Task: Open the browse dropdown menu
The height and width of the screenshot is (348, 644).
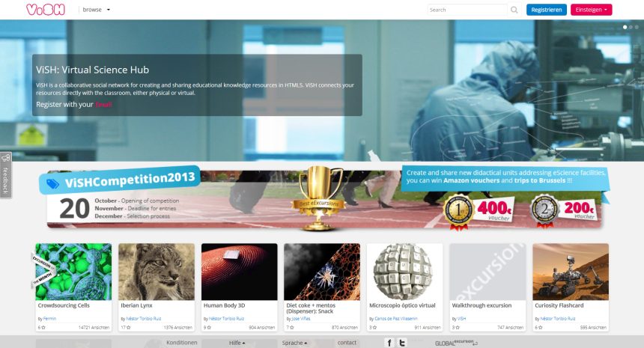Action: point(96,10)
